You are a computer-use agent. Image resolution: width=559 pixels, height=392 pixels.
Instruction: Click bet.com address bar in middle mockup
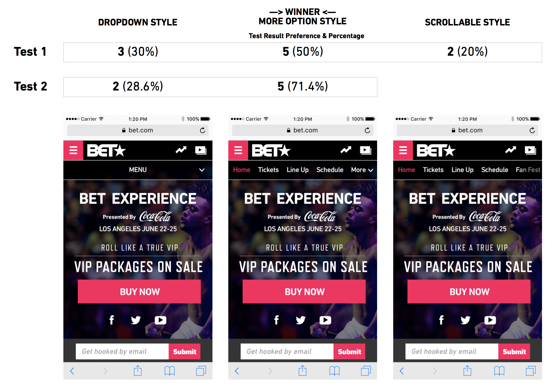pos(303,130)
